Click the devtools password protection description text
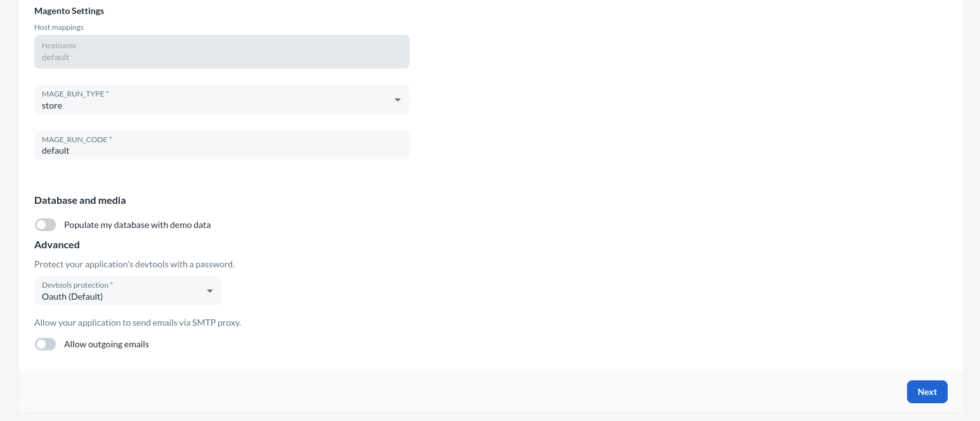 134,264
